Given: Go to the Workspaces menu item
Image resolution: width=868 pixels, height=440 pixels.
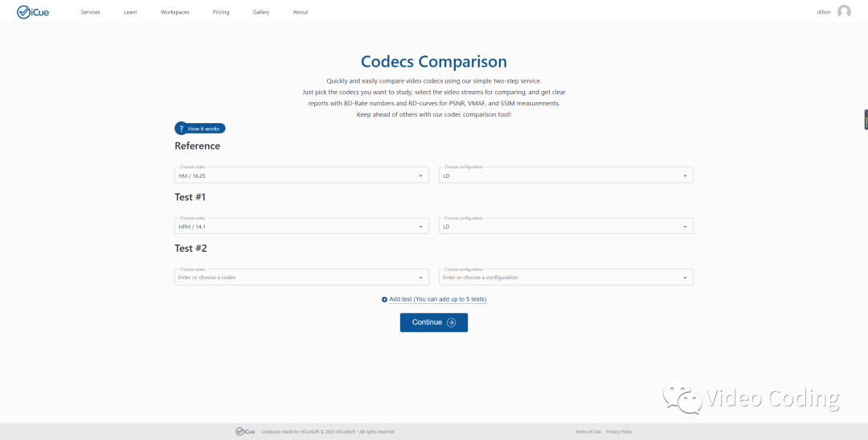Looking at the screenshot, I should 175,12.
